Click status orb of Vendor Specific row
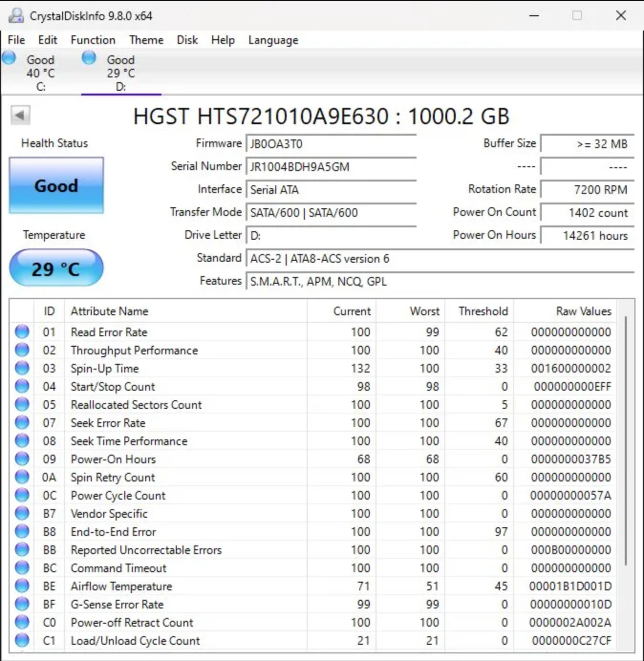Viewport: 644px width, 661px height. (x=22, y=513)
